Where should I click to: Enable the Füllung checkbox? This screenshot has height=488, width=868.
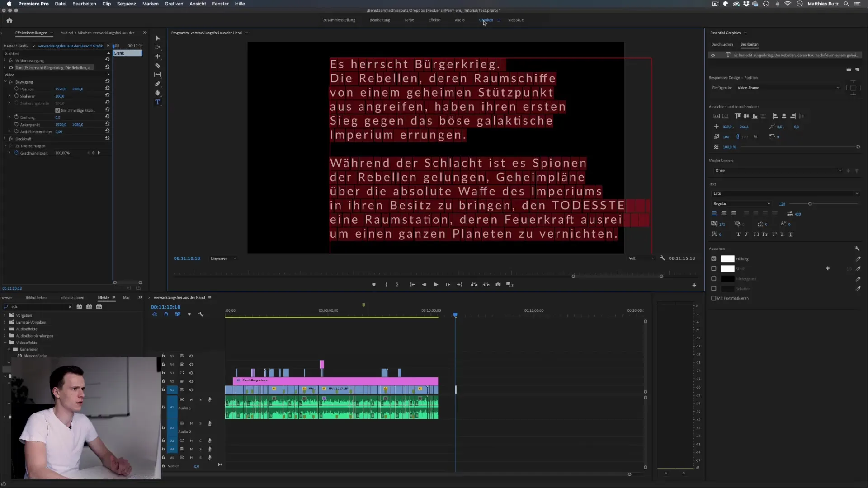(714, 259)
